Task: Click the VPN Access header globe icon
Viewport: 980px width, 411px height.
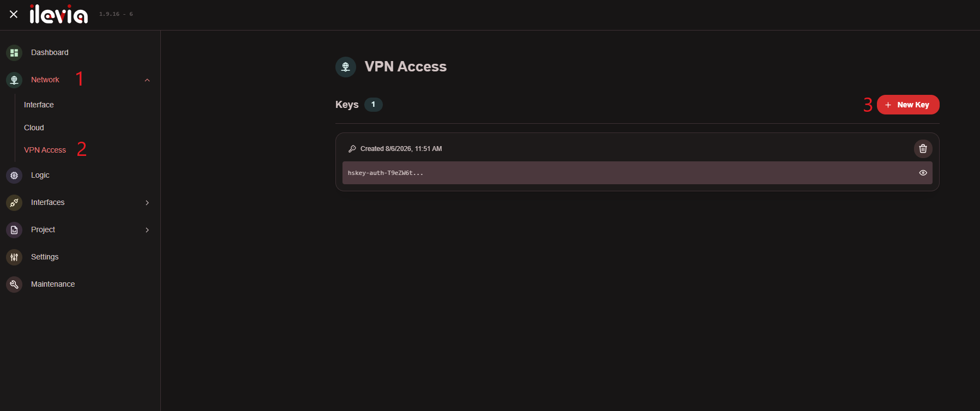Action: pyautogui.click(x=346, y=67)
